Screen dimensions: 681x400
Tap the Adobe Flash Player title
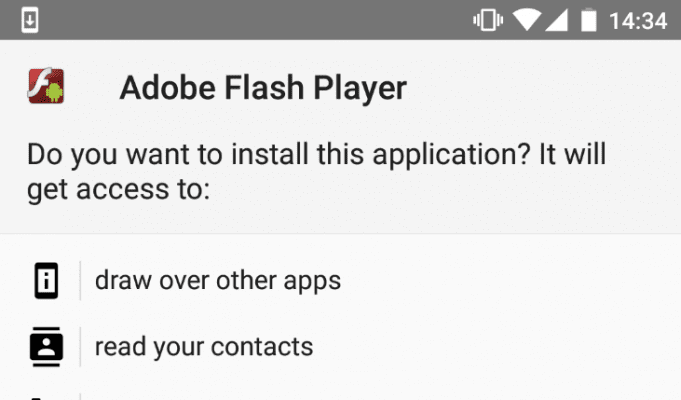point(263,88)
